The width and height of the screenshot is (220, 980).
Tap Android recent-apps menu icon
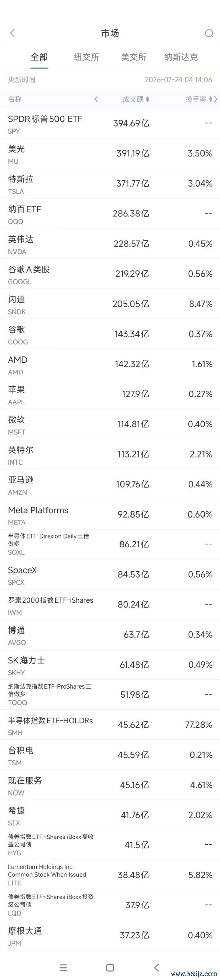tap(63, 968)
